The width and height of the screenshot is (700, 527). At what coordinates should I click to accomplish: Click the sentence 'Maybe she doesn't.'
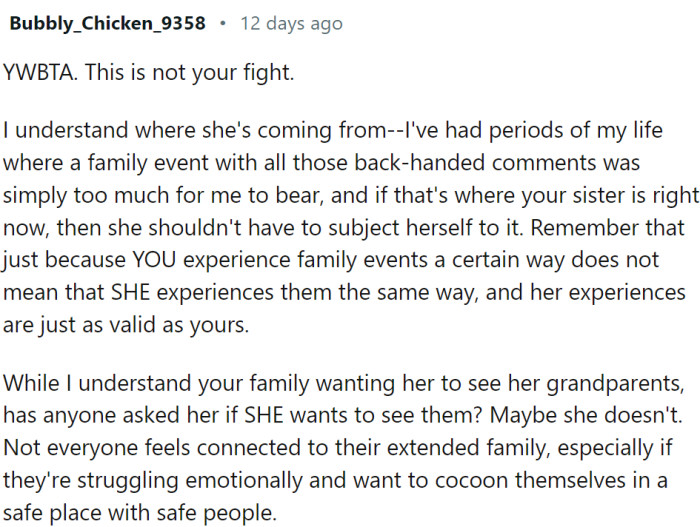pyautogui.click(x=586, y=416)
